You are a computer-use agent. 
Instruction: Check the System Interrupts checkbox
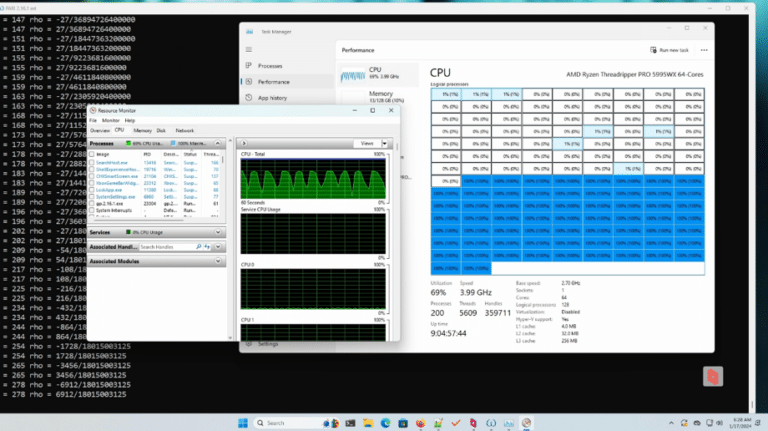(92, 211)
